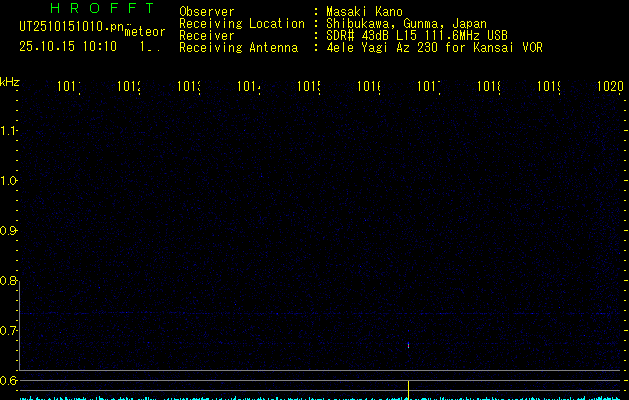Jump to the 1020 time marker
Viewport: 629px width, 400px height.
point(609,87)
